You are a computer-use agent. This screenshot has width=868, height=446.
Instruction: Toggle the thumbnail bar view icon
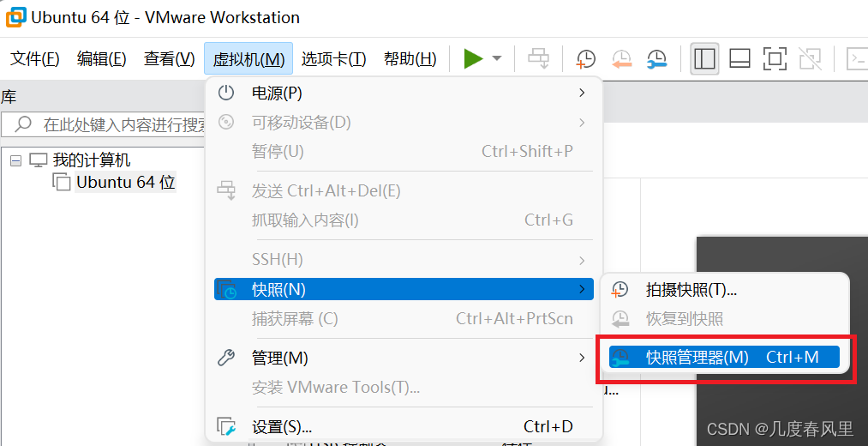739,58
